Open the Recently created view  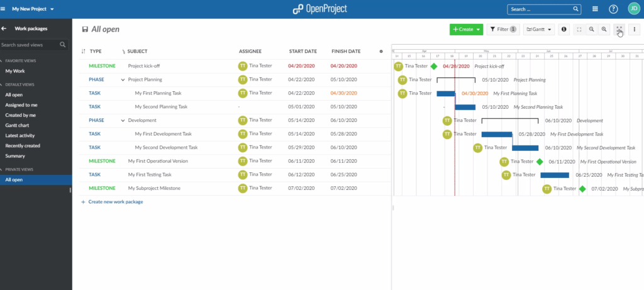tap(23, 146)
